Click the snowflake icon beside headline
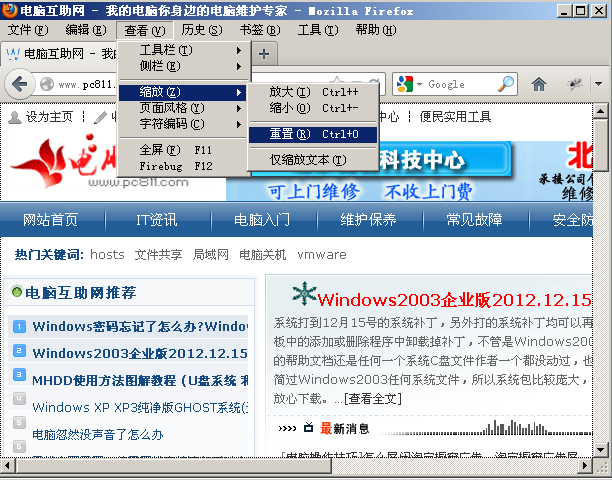Screen dimensions: 612x480 point(304,293)
